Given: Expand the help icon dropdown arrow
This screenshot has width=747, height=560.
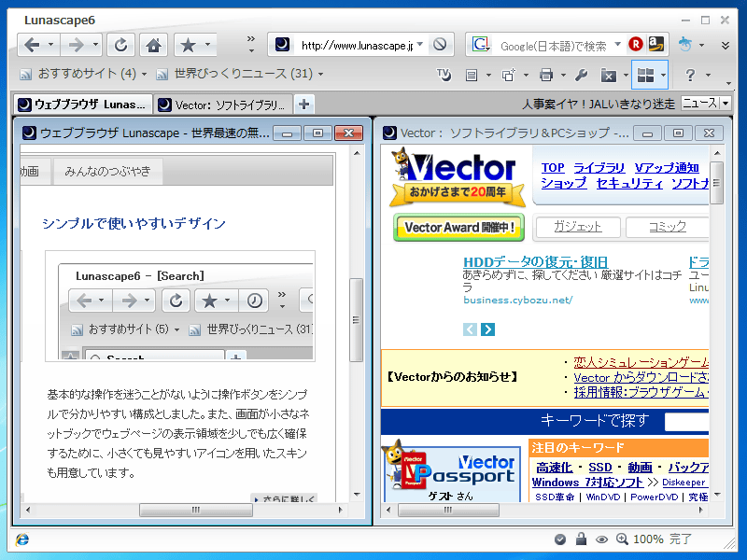Looking at the screenshot, I should (x=708, y=75).
